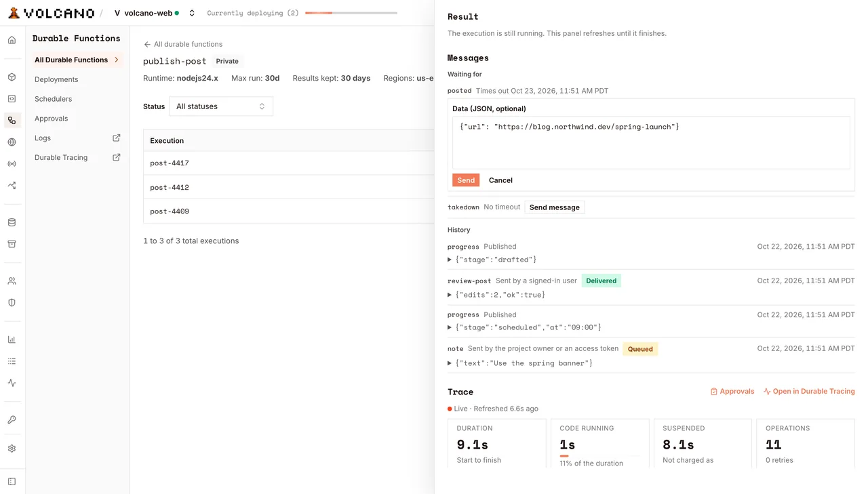Open Schedulers in the side menu
Viewport: 868px width, 494px height.
53,99
